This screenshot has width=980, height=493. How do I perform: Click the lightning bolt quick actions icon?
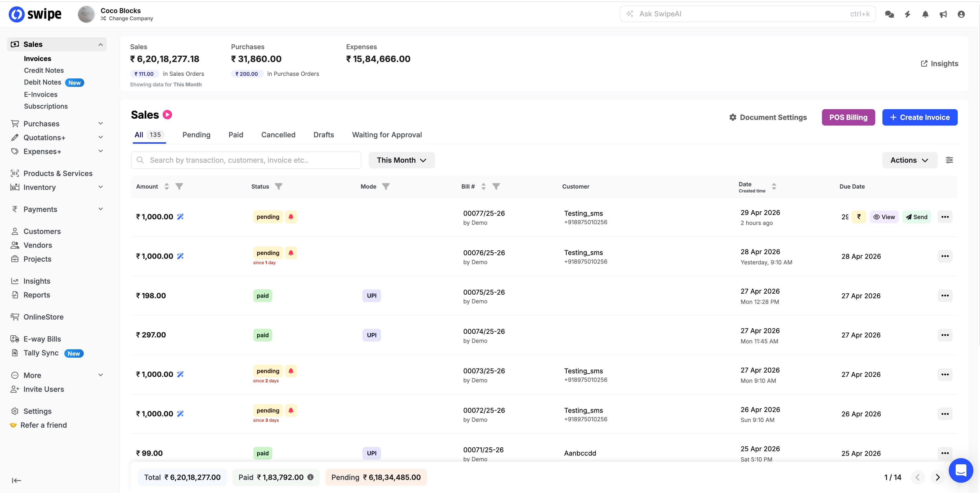(907, 14)
